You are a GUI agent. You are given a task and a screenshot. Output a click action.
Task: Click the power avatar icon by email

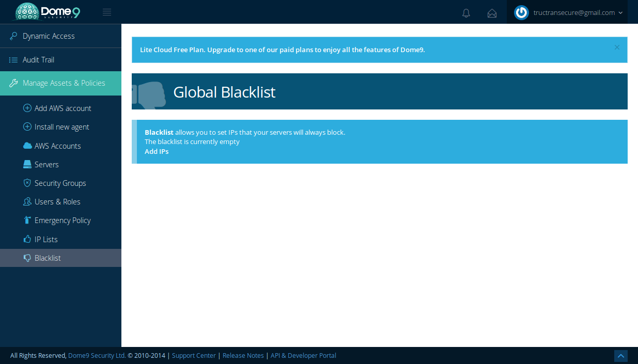point(521,13)
